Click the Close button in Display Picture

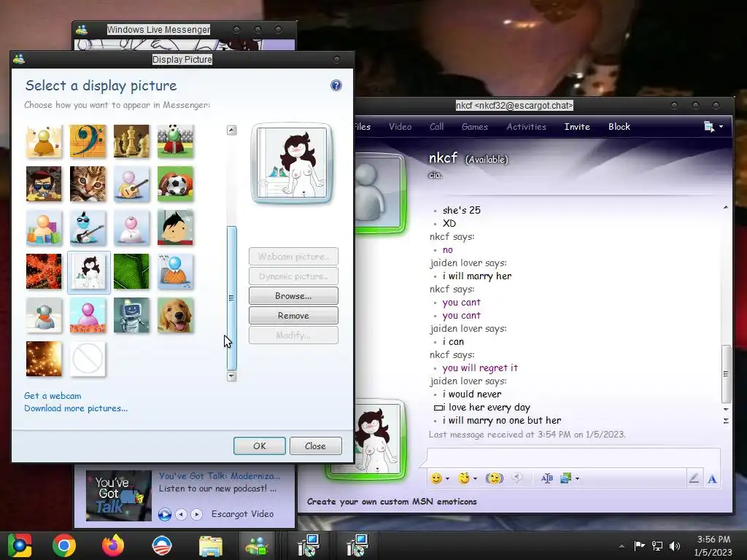click(x=315, y=446)
